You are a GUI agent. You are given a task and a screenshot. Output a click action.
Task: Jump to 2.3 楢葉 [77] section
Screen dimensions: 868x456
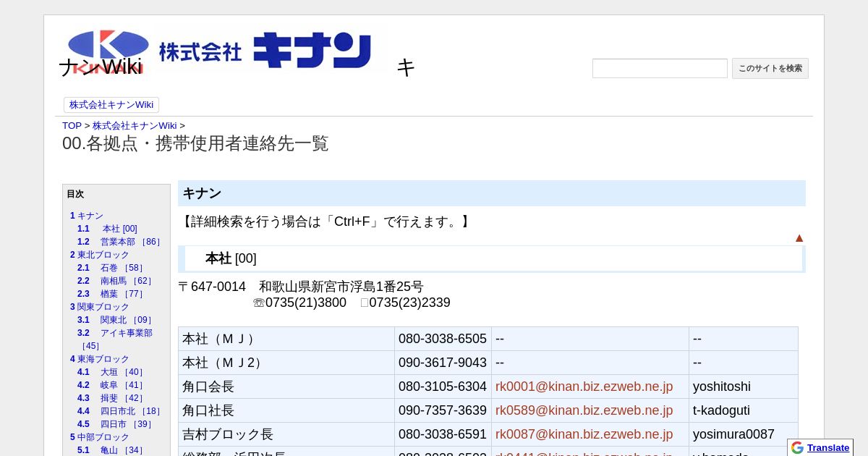point(112,294)
